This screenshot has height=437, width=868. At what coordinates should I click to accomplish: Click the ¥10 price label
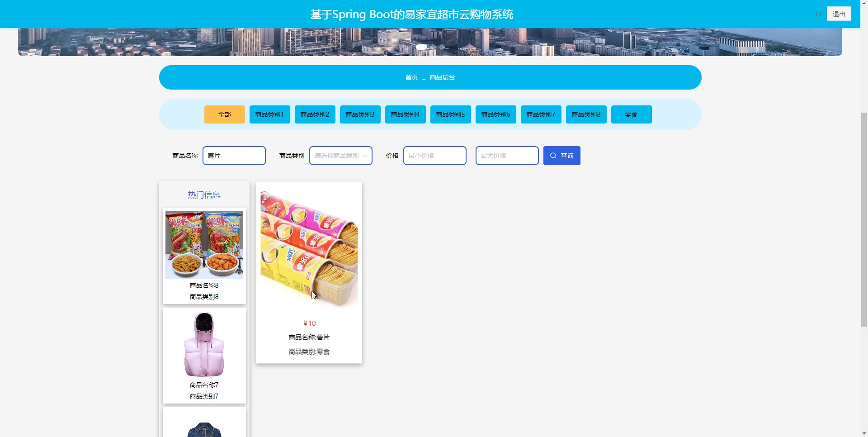point(310,323)
